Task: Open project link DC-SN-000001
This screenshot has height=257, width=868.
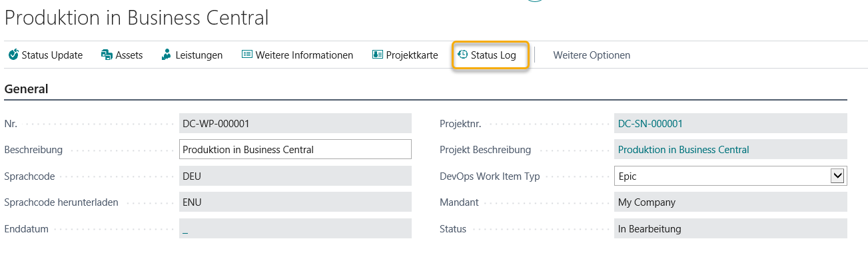Action: [650, 123]
